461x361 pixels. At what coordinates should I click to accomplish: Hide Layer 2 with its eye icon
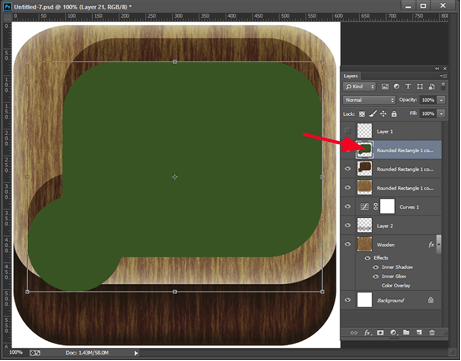tap(348, 225)
